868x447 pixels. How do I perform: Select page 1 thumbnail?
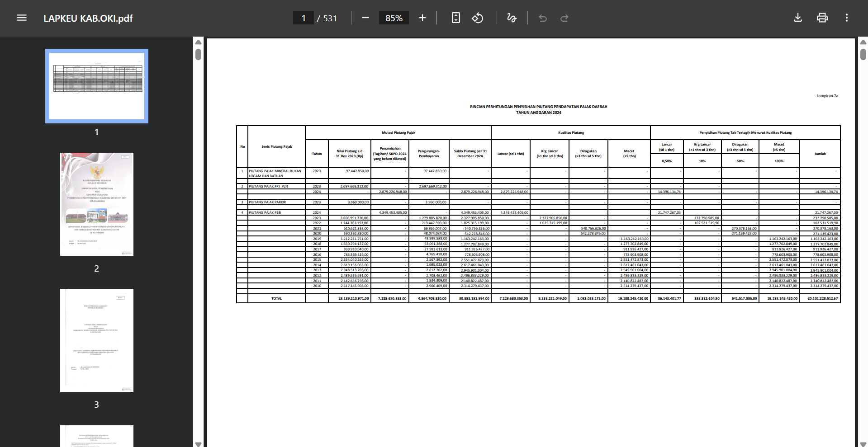point(97,86)
